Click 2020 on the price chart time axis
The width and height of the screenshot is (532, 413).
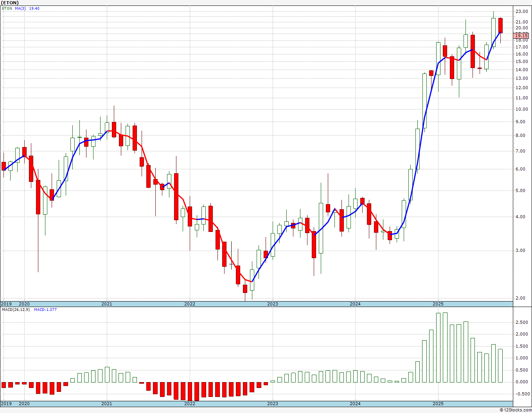[x=24, y=304]
